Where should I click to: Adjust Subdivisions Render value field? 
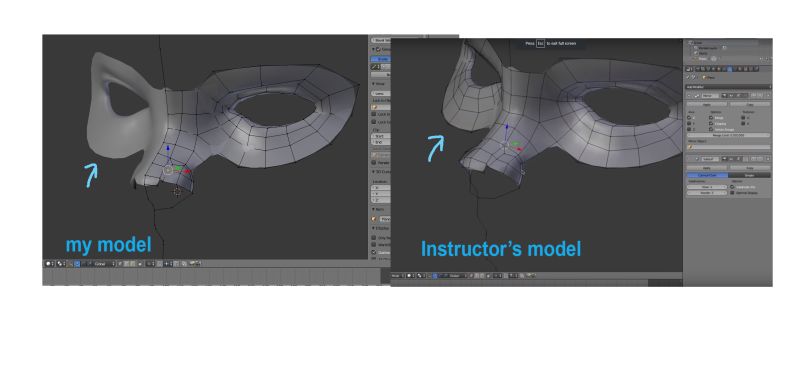click(x=707, y=193)
